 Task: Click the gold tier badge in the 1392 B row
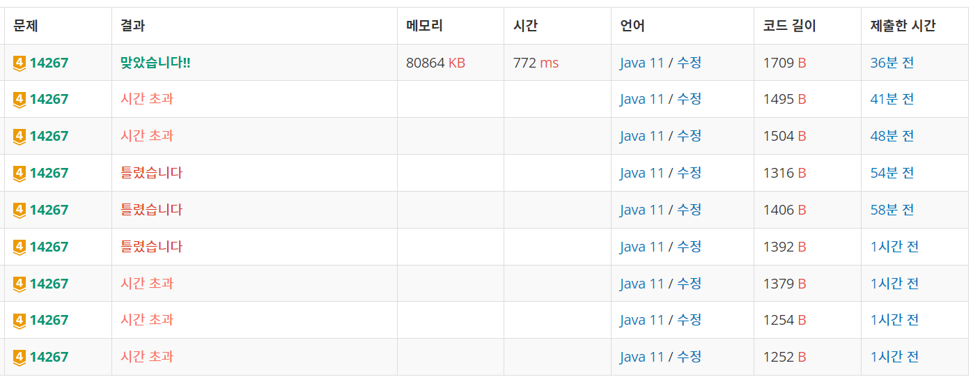click(20, 247)
